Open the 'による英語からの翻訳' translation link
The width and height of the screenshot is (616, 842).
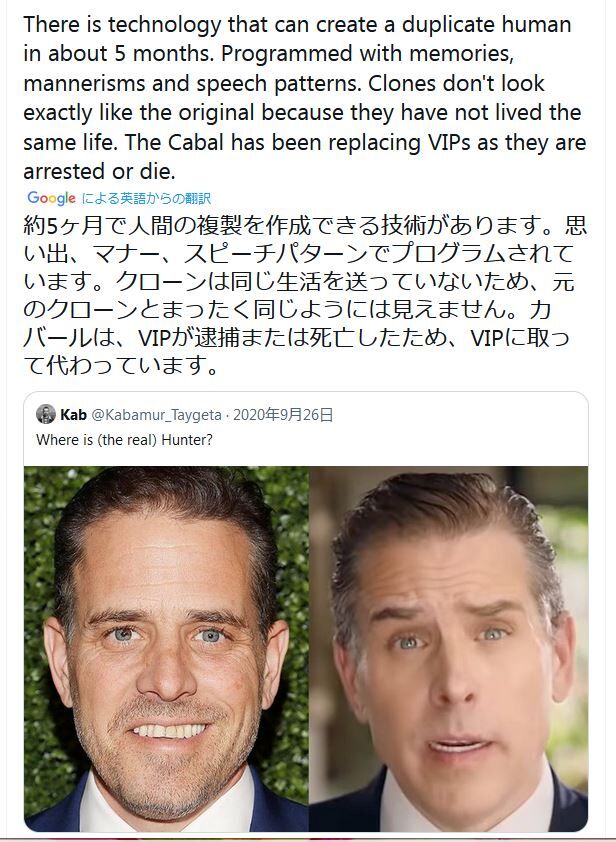(x=146, y=198)
